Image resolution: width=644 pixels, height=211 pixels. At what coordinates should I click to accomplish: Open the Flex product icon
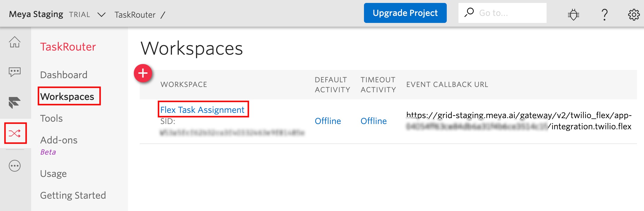tap(15, 103)
